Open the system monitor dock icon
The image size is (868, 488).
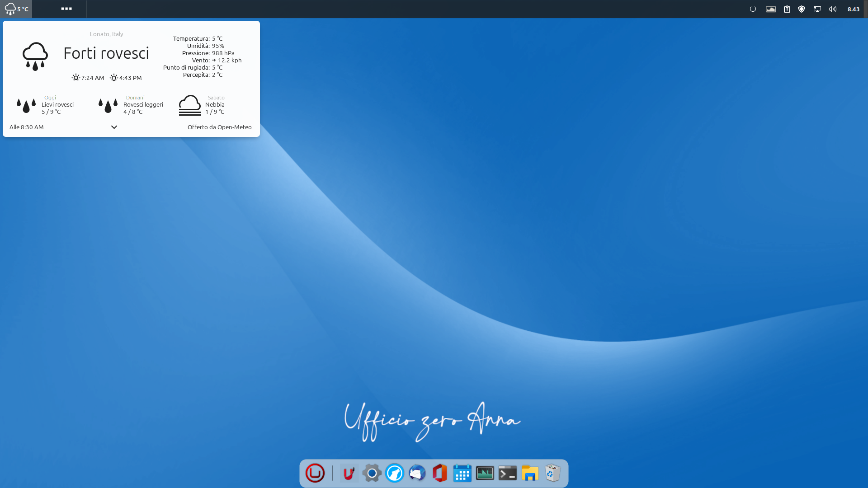point(485,473)
